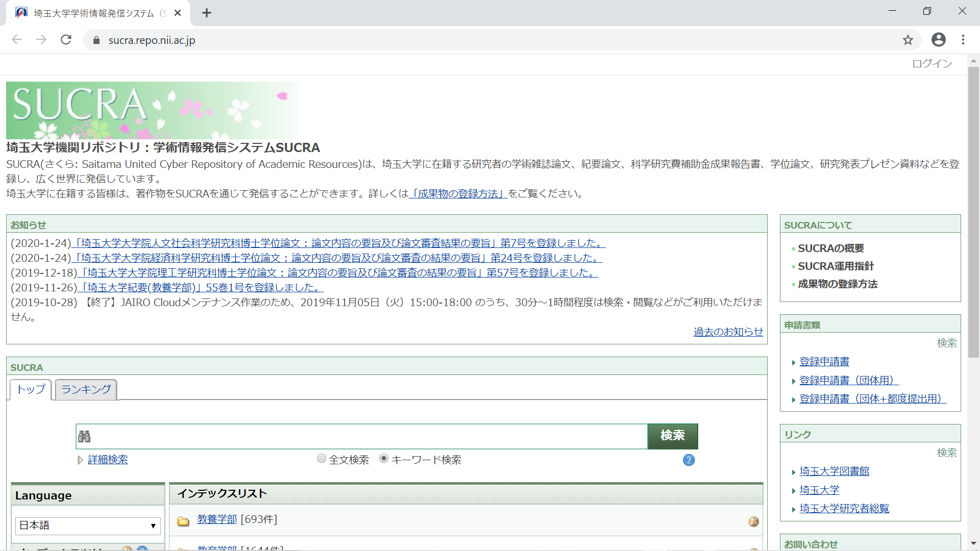Open the 埼玉大学研究者総覧 link
The width and height of the screenshot is (980, 551).
pyautogui.click(x=844, y=509)
